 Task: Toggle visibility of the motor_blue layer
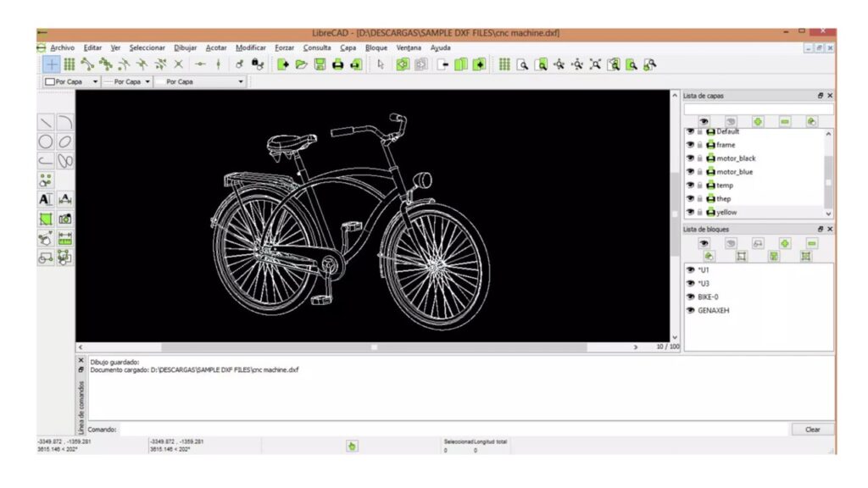click(x=689, y=172)
